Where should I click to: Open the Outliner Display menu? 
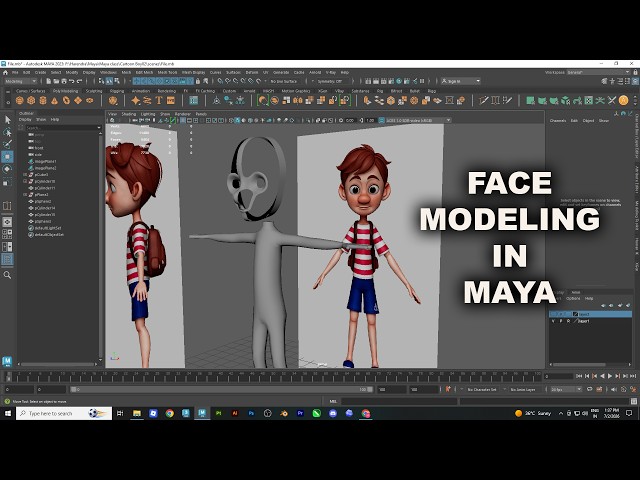[x=25, y=120]
